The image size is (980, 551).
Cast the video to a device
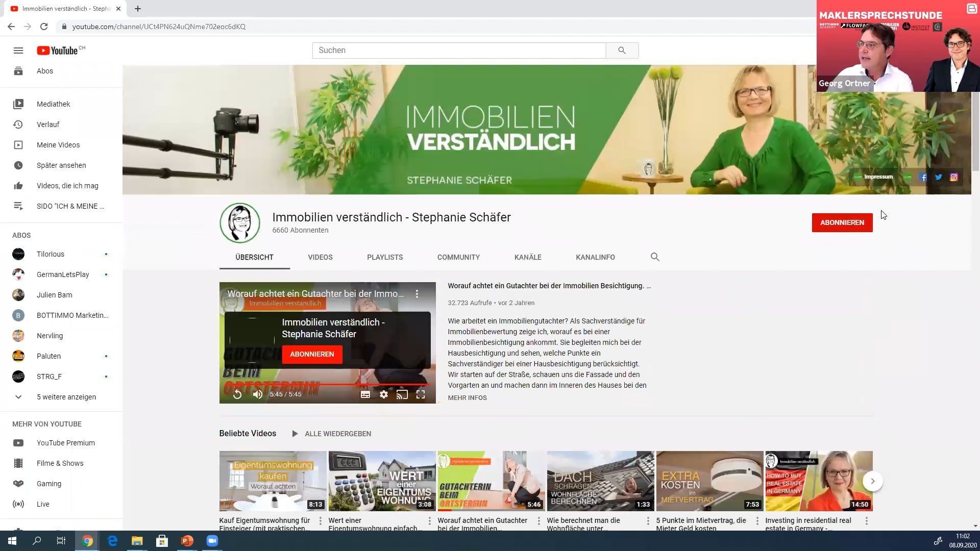click(x=402, y=394)
